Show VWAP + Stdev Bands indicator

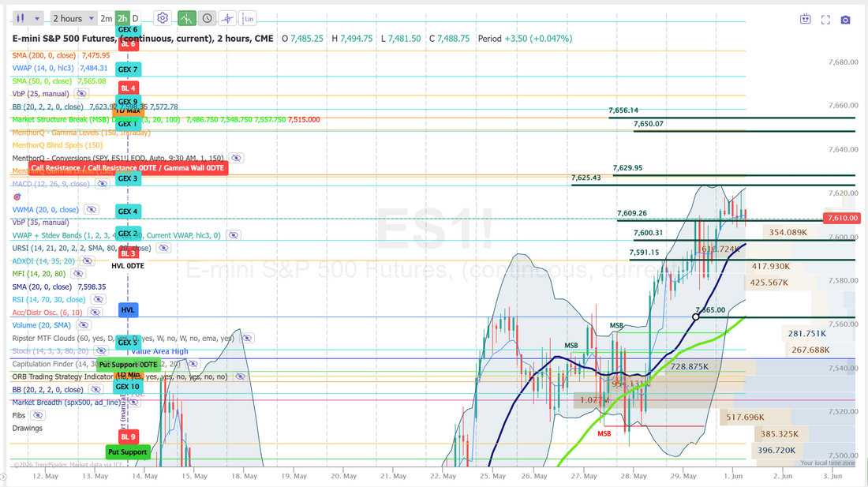pos(233,235)
